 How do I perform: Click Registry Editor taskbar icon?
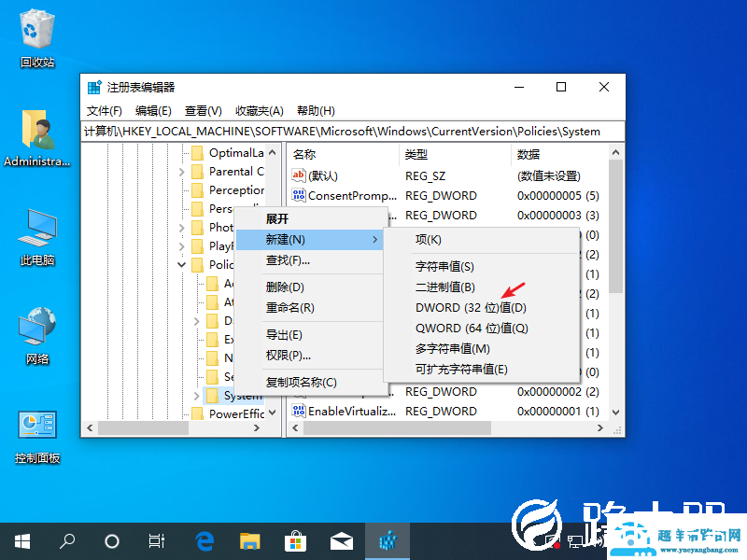tap(388, 541)
